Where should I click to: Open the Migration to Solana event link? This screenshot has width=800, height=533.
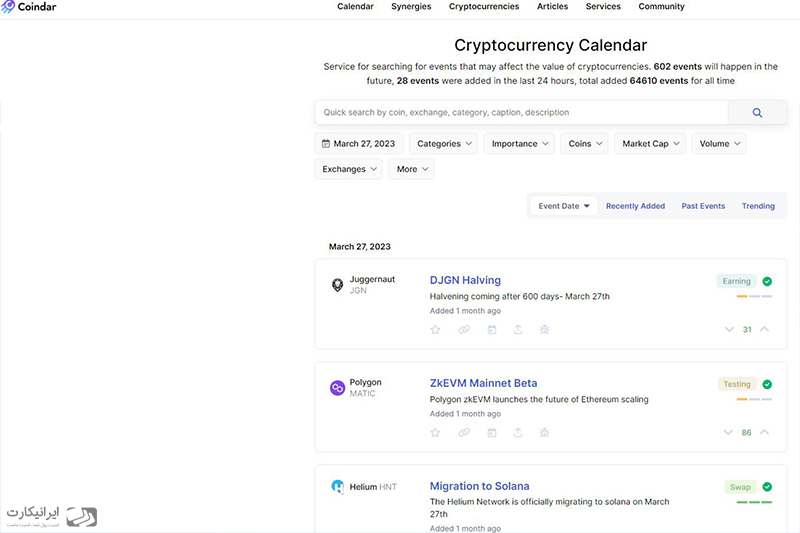480,486
